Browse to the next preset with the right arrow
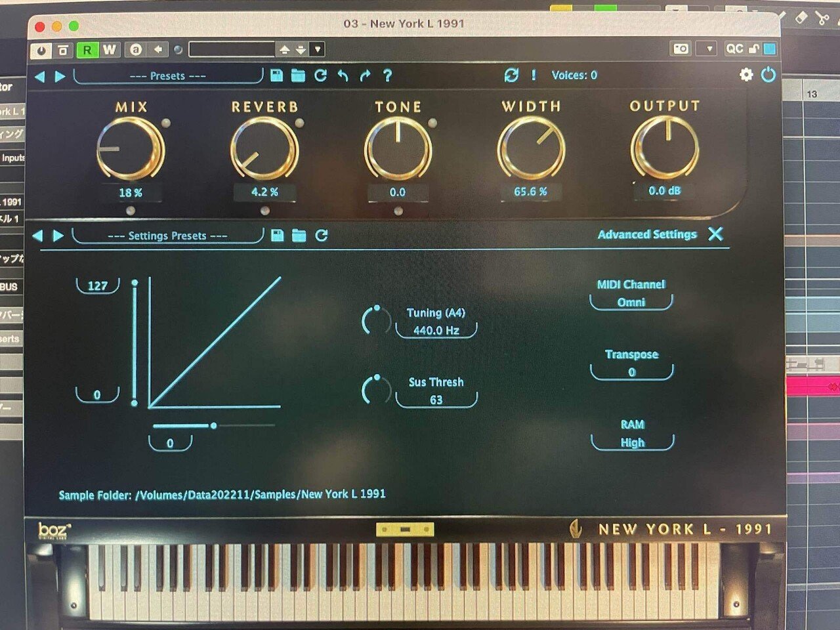 tap(59, 75)
